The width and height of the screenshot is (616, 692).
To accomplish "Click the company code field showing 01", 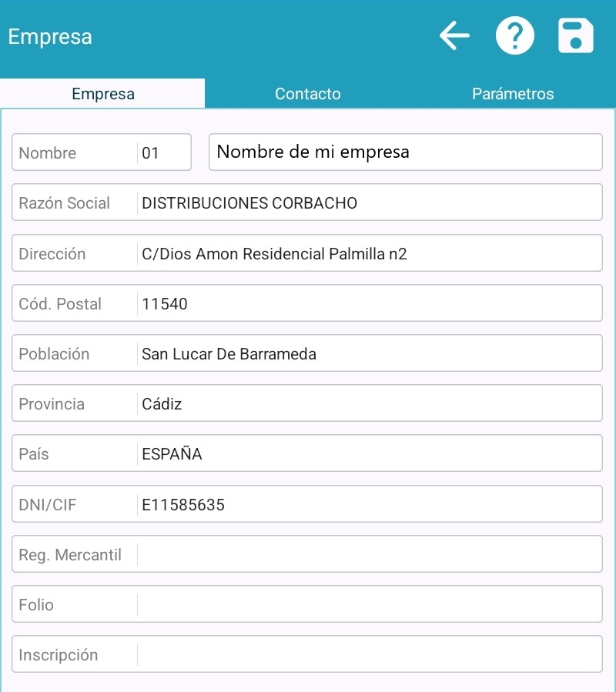I will coord(163,152).
